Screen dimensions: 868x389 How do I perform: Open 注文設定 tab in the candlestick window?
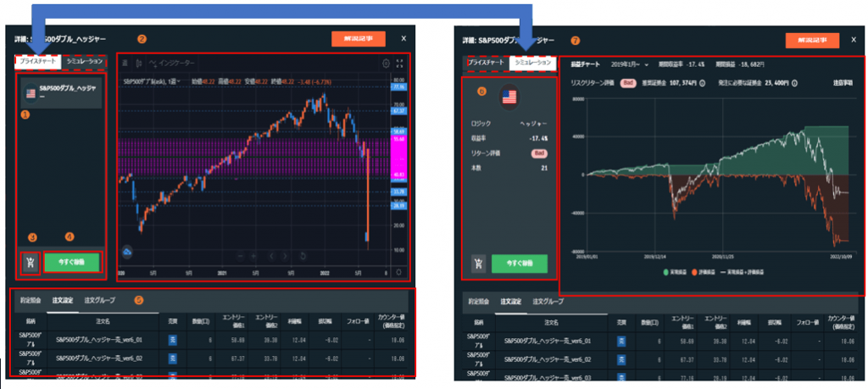[62, 300]
